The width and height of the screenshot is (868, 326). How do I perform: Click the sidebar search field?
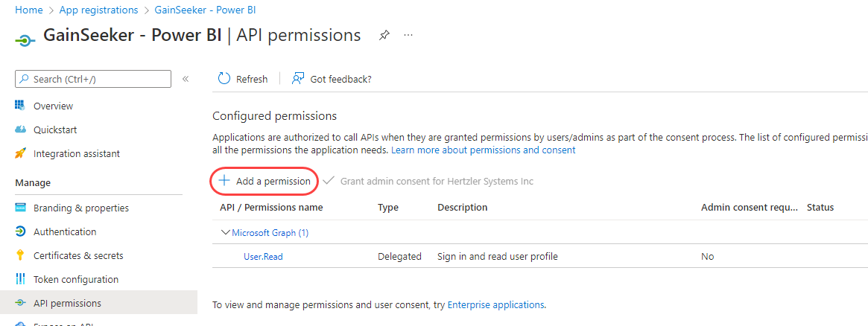click(x=93, y=79)
